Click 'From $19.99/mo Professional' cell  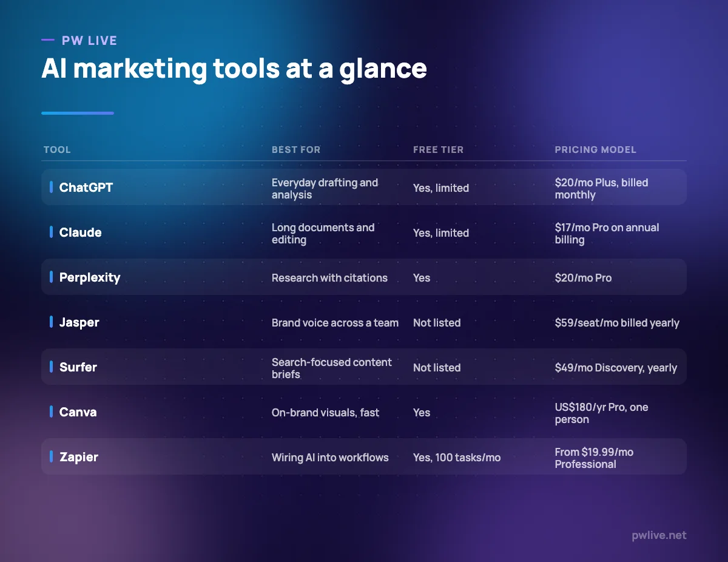tap(594, 458)
